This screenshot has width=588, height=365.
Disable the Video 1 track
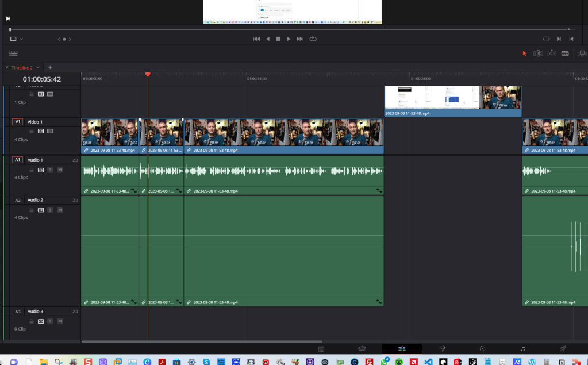[x=50, y=131]
